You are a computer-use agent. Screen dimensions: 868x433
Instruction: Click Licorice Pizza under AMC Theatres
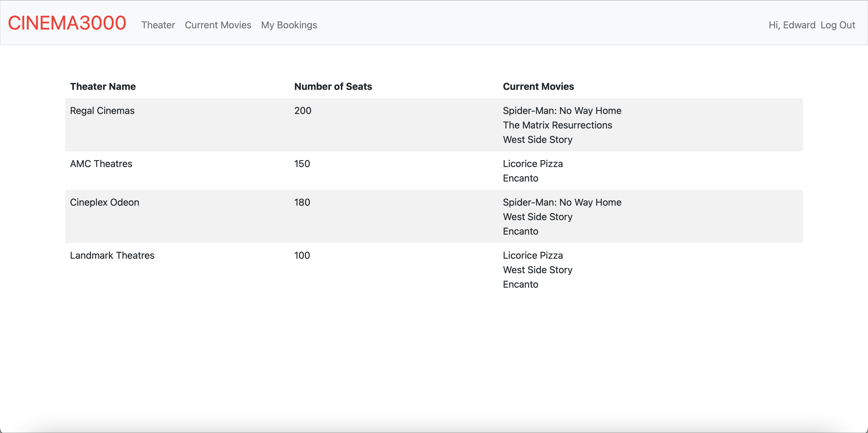coord(532,163)
